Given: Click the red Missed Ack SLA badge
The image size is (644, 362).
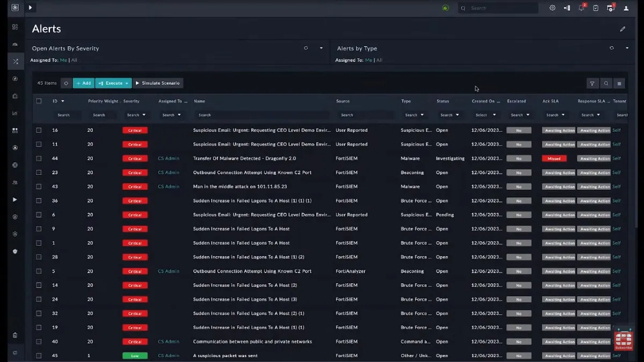Looking at the screenshot, I should pos(554,158).
